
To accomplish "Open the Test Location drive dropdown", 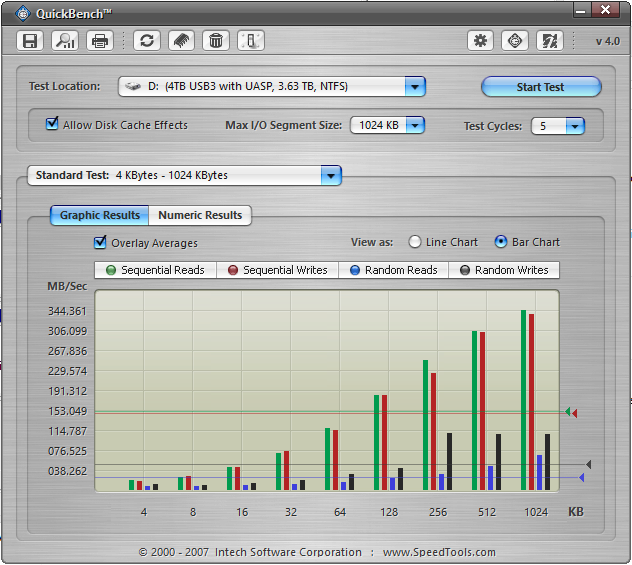I will pos(415,87).
